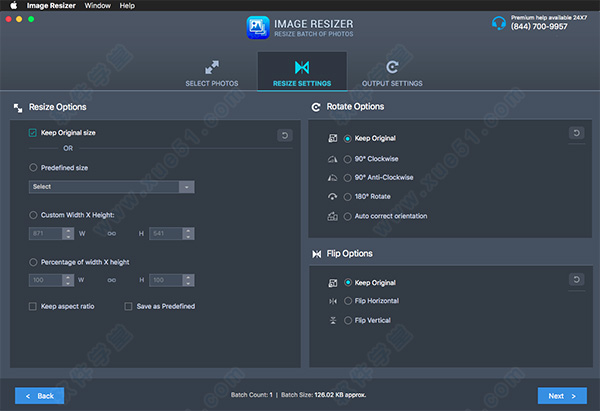Click the percentage width field showing 100

[x=46, y=280]
